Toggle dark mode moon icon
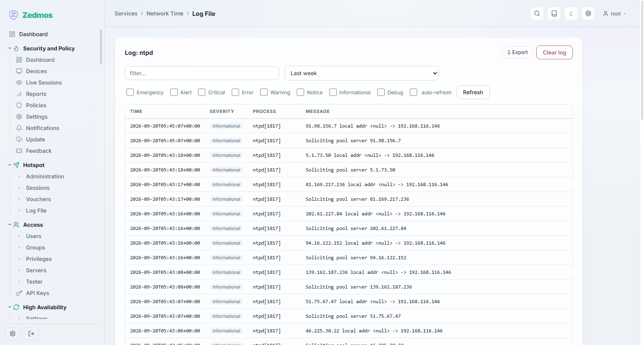Screen dimensions: 644x345 coord(571,13)
